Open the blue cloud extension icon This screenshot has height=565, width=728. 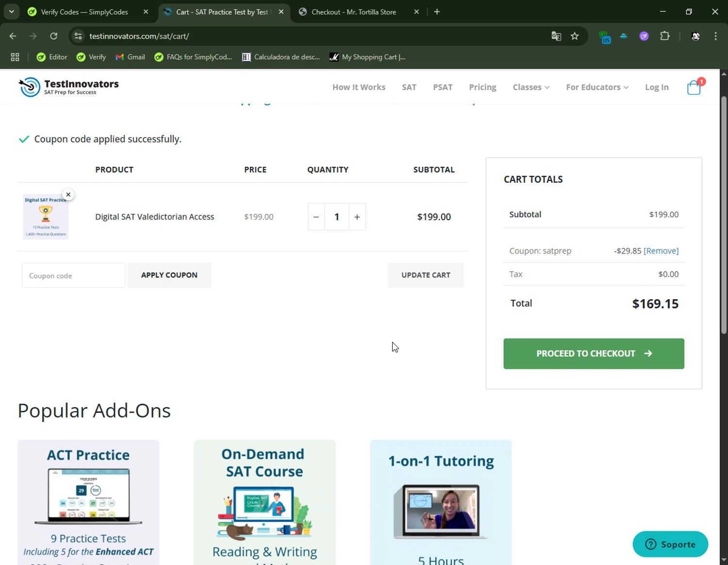(x=624, y=36)
